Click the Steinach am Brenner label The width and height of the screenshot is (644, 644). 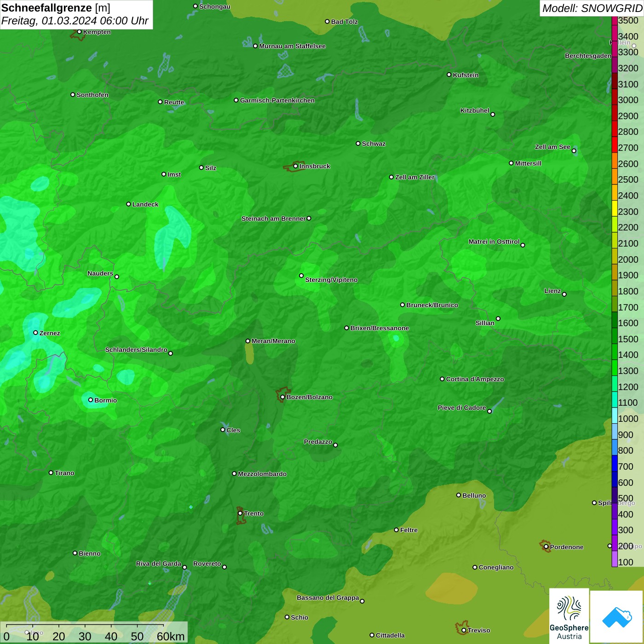coord(274,218)
